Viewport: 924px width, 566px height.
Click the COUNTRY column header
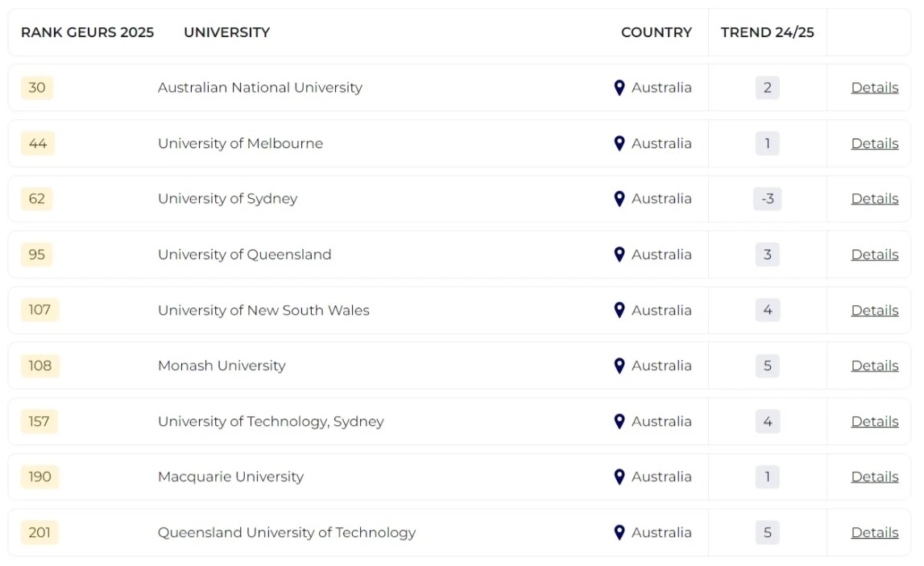coord(656,32)
